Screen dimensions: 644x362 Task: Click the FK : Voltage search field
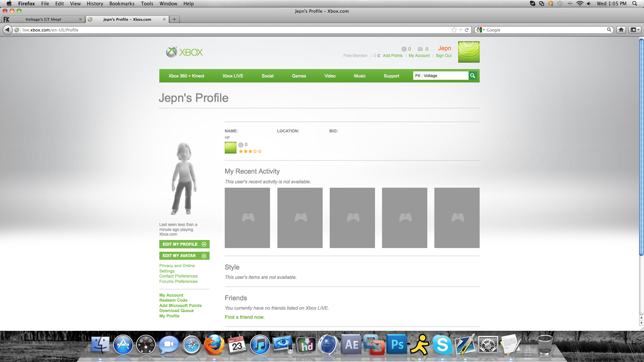pyautogui.click(x=440, y=76)
